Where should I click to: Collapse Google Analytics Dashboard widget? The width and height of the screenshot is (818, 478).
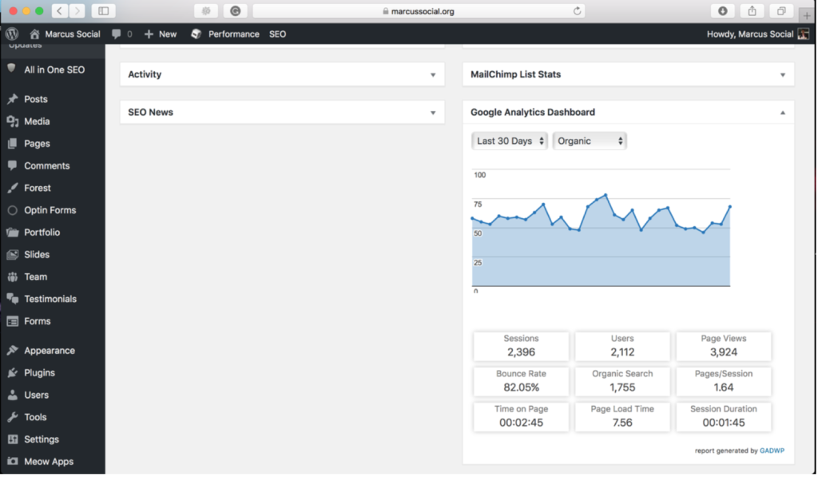783,113
